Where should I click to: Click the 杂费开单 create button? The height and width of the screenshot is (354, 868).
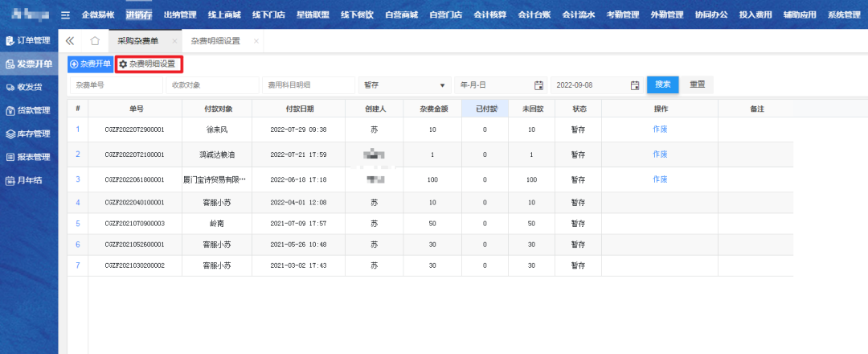pos(90,64)
